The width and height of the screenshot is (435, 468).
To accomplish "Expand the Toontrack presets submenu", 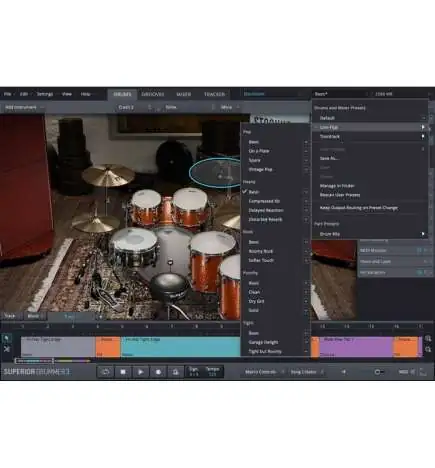I will point(370,136).
